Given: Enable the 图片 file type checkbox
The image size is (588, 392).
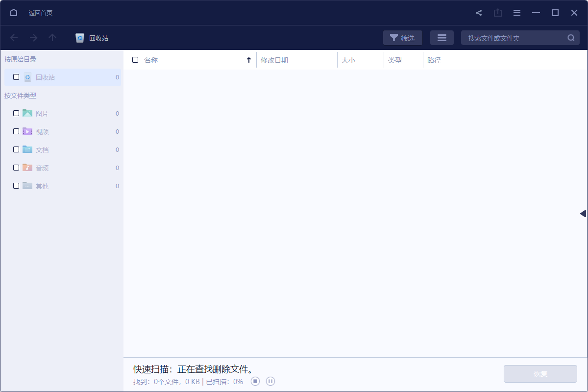Looking at the screenshot, I should point(16,113).
